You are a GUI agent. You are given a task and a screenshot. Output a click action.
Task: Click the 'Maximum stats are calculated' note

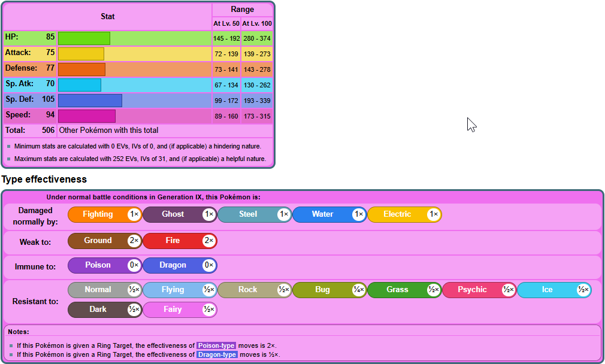click(x=140, y=159)
